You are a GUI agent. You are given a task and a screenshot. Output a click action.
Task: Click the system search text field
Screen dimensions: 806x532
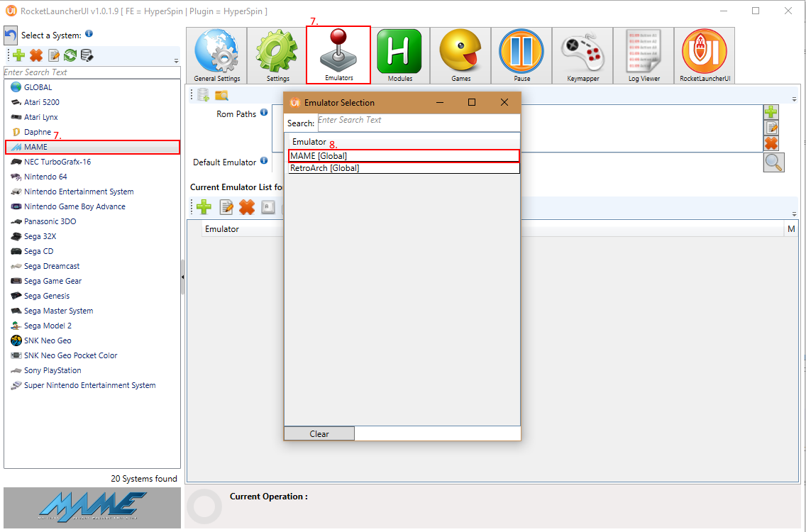(92, 72)
